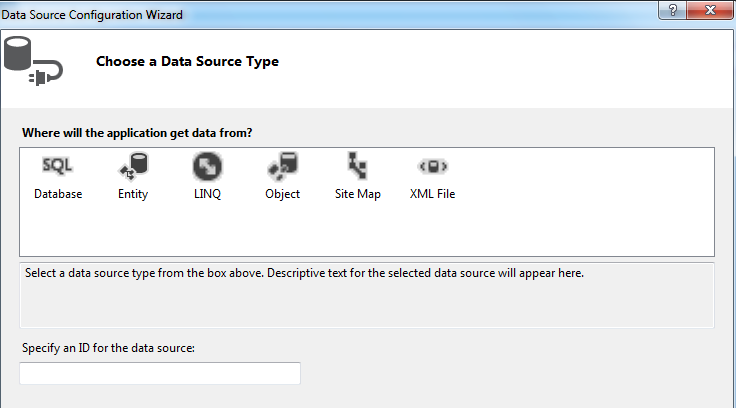Open help with the question mark button
This screenshot has width=736, height=408.
[671, 11]
